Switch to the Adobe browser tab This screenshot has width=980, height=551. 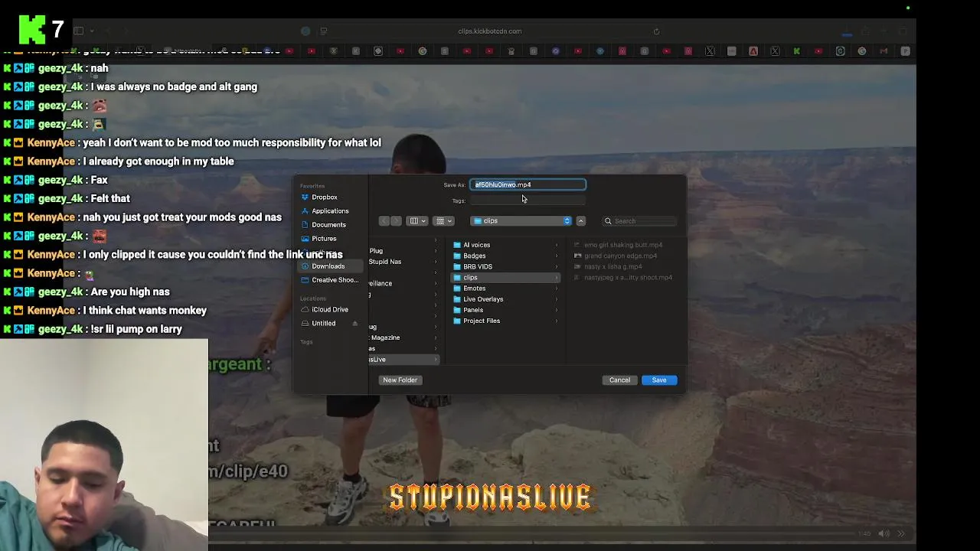[753, 51]
